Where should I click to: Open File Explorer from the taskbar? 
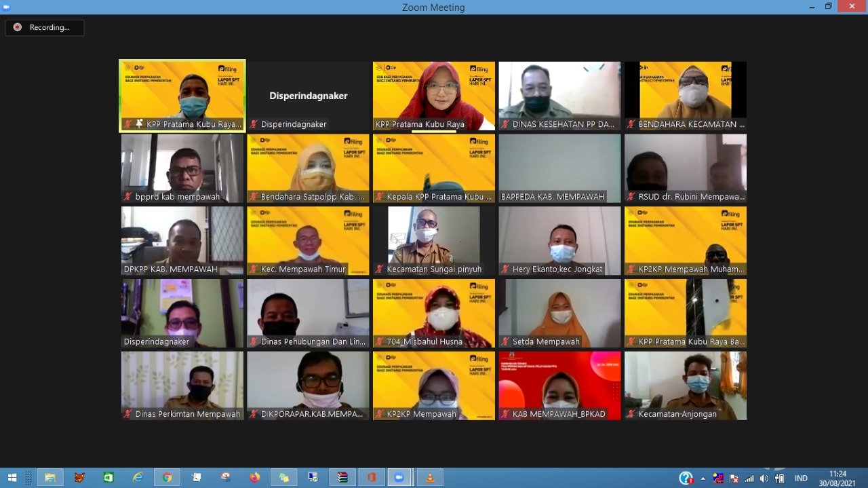50,478
